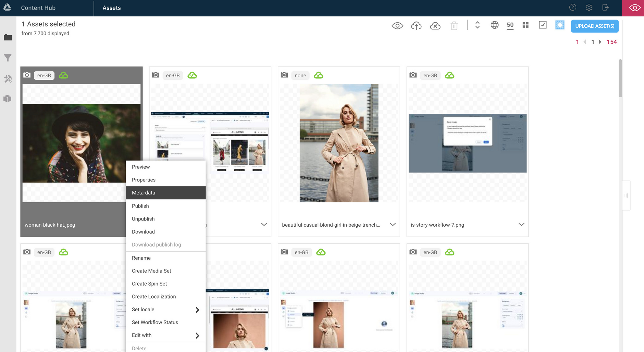Screen dimensions: 644x352
Task: Click green published cloud icon on woman-black-hat card
Action: click(x=63, y=75)
